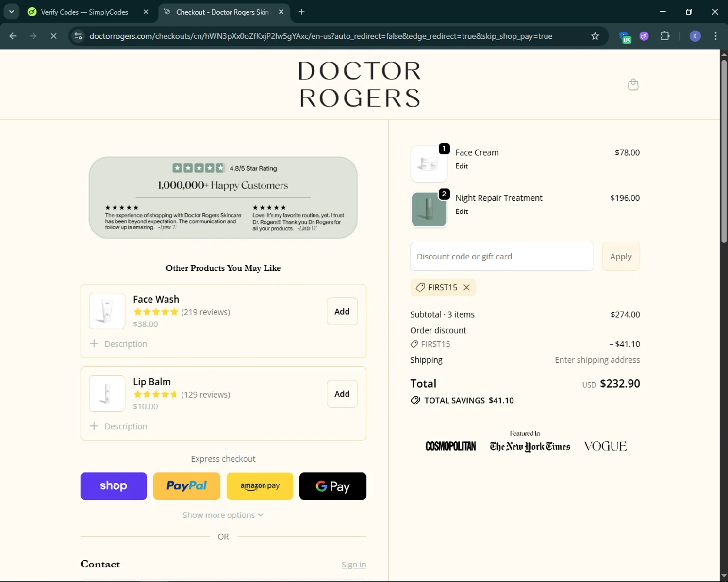
Task: Open the shopping bag cart icon
Action: pyautogui.click(x=633, y=85)
